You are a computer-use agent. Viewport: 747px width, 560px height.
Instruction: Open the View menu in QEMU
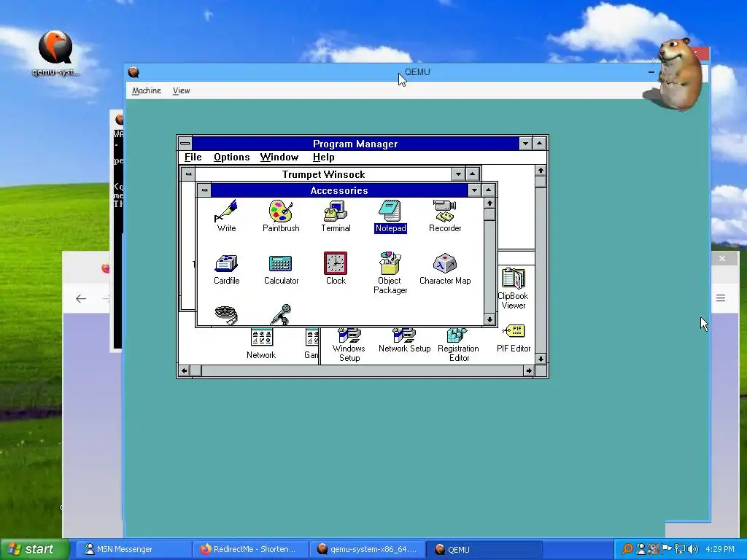(181, 90)
